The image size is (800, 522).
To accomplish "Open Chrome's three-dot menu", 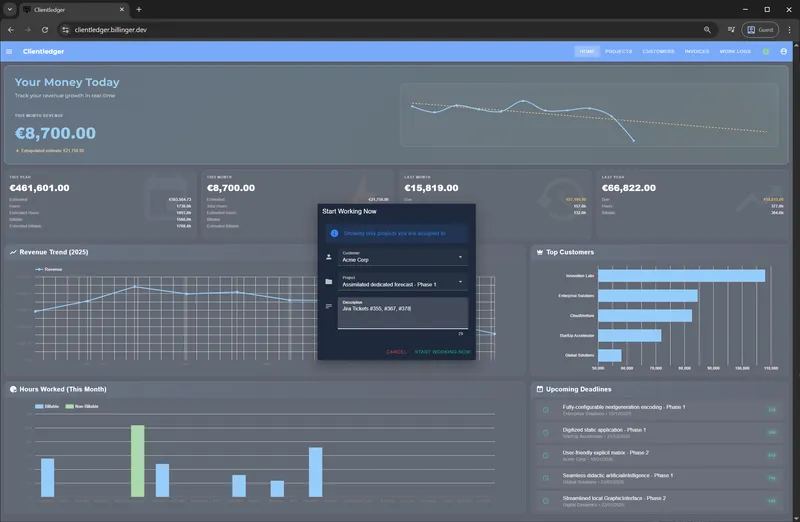I will tap(788, 30).
